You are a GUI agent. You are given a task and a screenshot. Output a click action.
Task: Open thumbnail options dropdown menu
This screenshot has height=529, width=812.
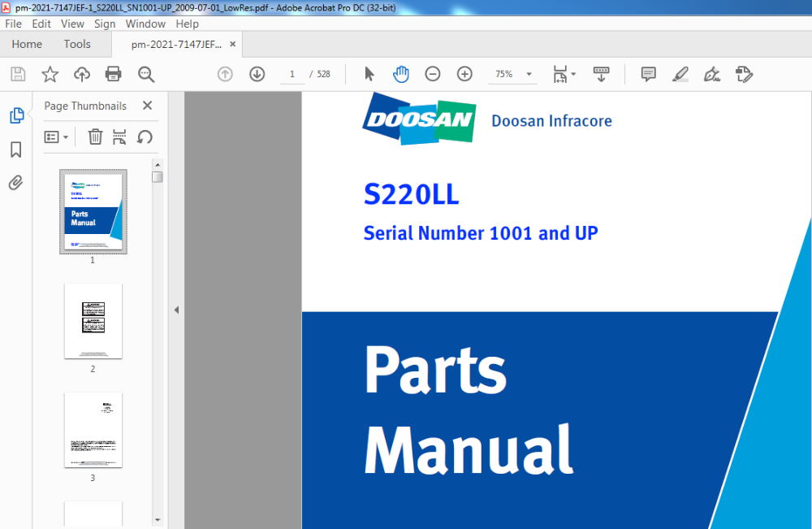pyautogui.click(x=56, y=137)
